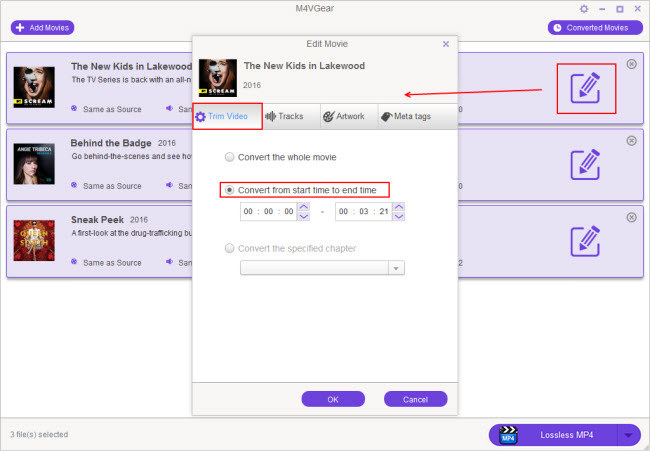Open edit icon for Sneak Peek

pyautogui.click(x=585, y=241)
